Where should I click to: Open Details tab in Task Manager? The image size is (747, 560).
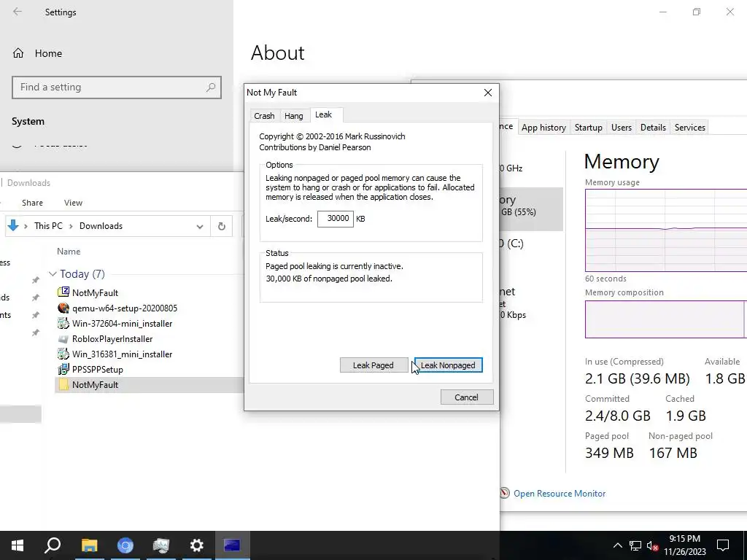pyautogui.click(x=653, y=128)
